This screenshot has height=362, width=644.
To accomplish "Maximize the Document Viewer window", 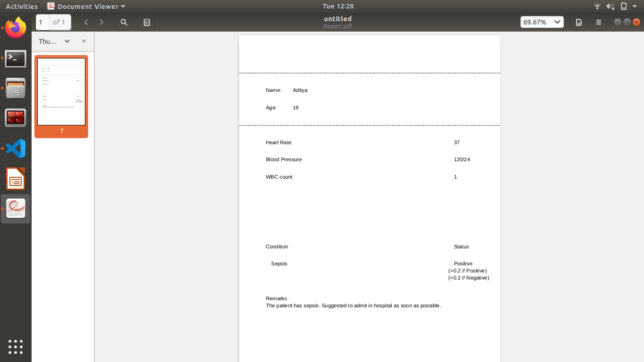I will tap(627, 22).
